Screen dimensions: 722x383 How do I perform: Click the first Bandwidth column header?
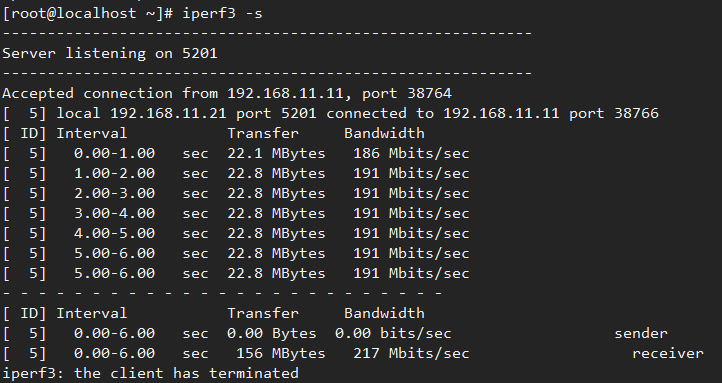(x=384, y=133)
